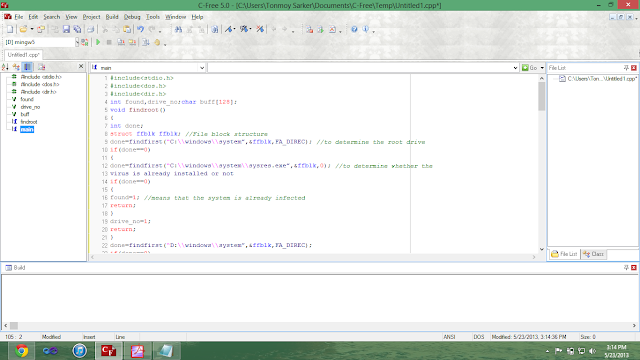Image resolution: width=640 pixels, height=360 pixels.
Task: Toggle the highlighted symbol panel view button
Action: 27,67
